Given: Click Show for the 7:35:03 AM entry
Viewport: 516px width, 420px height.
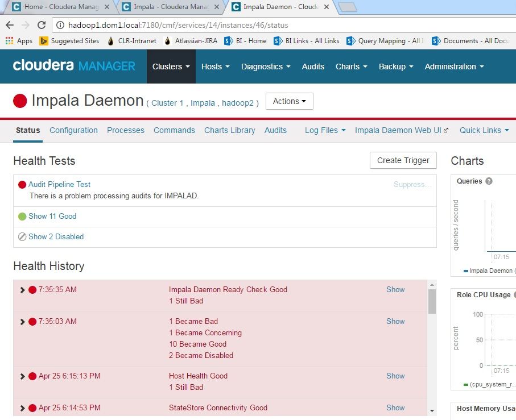Looking at the screenshot, I should pyautogui.click(x=395, y=322).
